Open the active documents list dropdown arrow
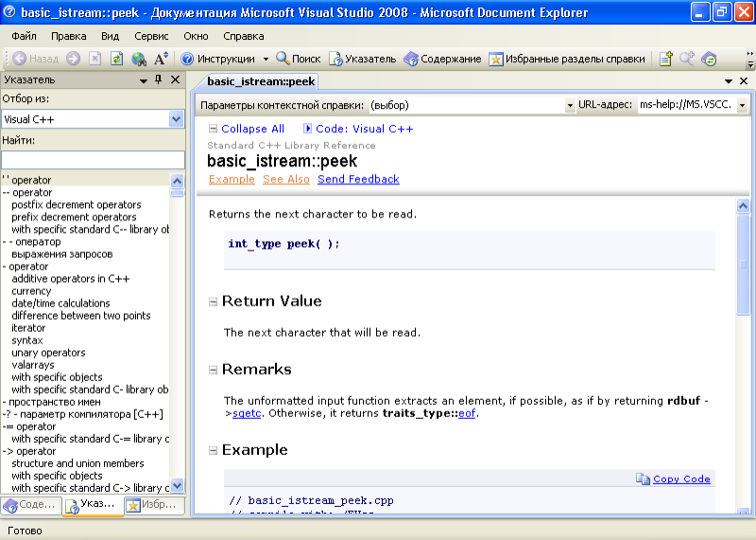756x540 pixels. (x=729, y=81)
